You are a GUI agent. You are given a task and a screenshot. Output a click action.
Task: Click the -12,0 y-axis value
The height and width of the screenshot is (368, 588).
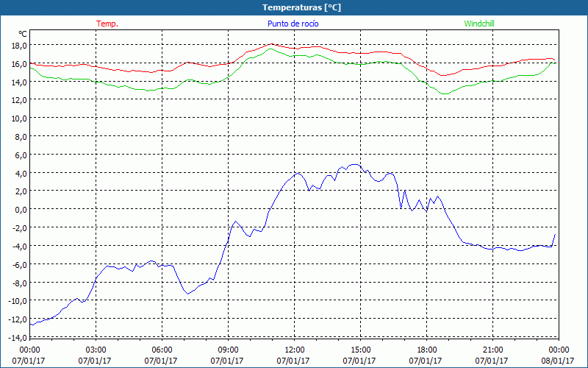click(x=18, y=319)
